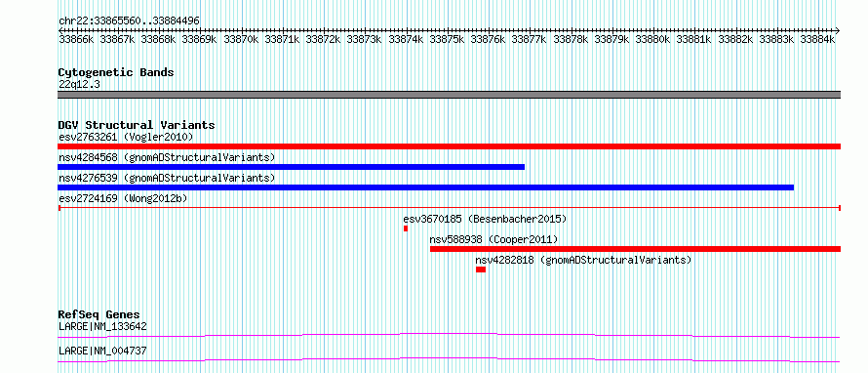
Task: Click the 33880k ruler tick label
Action: coord(653,39)
